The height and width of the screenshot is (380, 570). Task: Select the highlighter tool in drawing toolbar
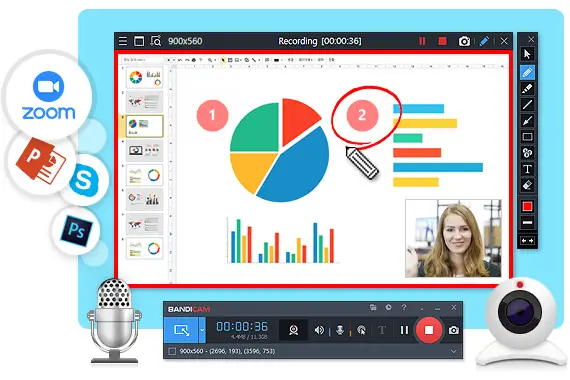[x=527, y=88]
